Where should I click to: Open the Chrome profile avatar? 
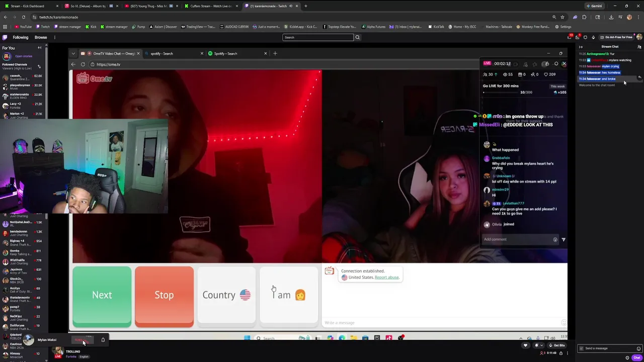[x=629, y=17]
